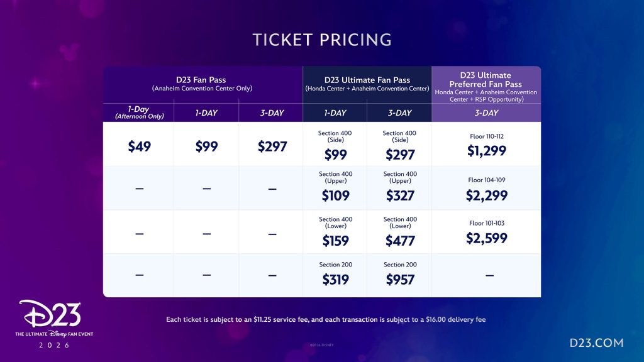Click the service fee notice text
The image size is (644, 362).
[326, 319]
